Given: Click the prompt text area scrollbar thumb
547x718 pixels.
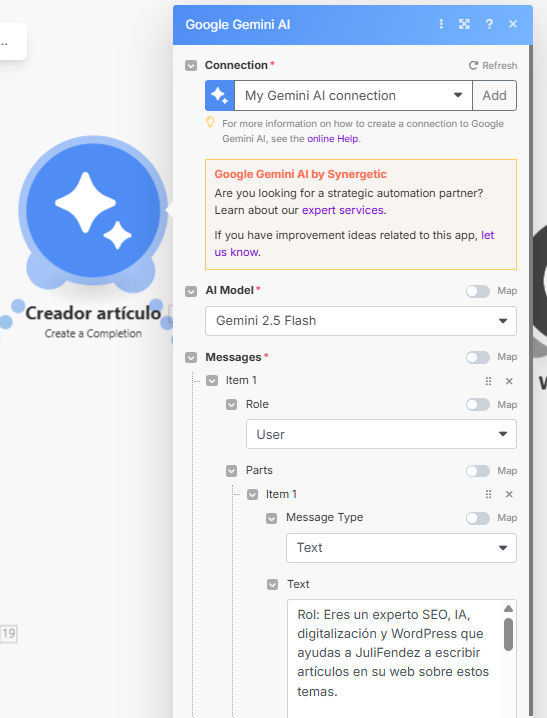Looking at the screenshot, I should point(508,634).
